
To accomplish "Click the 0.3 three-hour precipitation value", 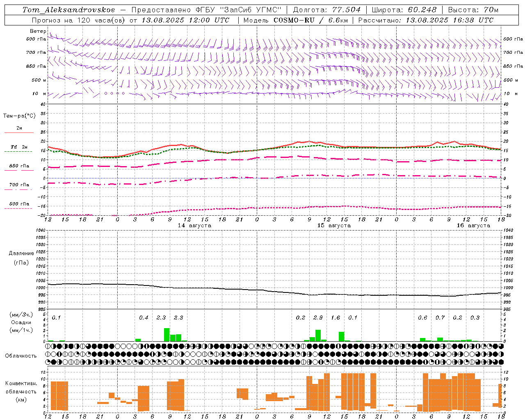I will coord(475,317).
